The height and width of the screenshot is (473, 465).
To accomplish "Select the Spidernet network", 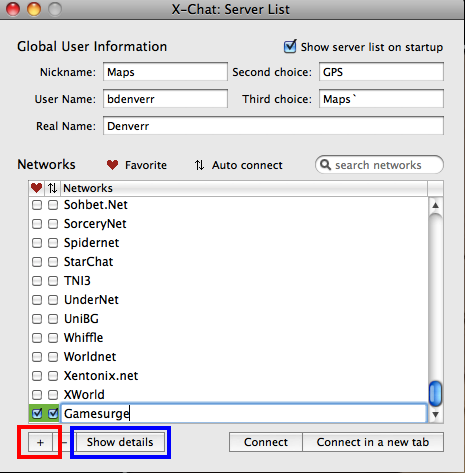I will 228,243.
